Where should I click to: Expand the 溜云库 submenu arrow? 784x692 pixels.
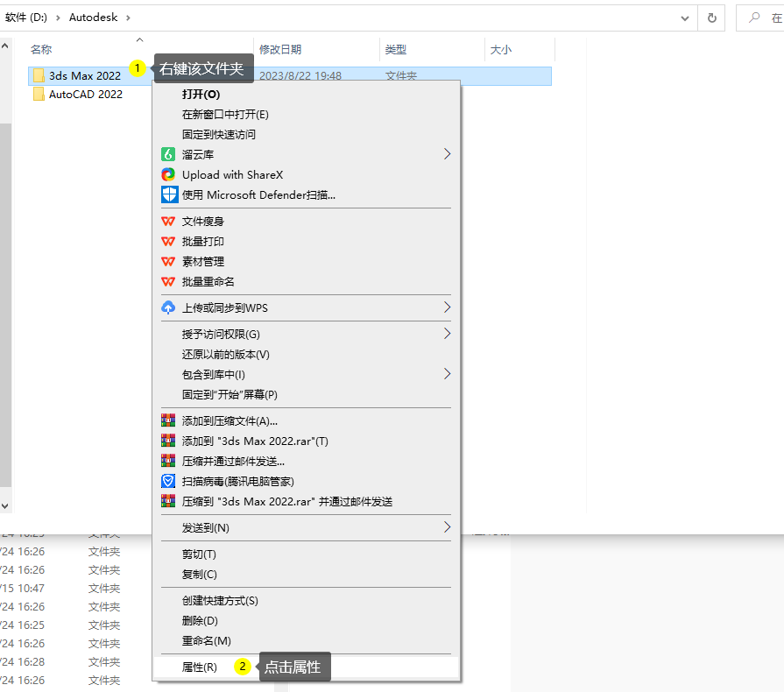click(x=447, y=154)
